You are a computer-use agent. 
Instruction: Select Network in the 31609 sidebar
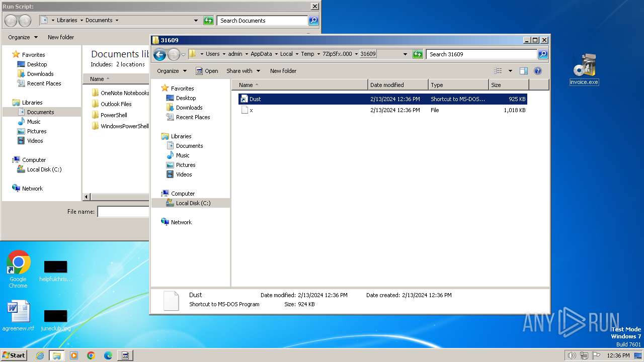[181, 222]
